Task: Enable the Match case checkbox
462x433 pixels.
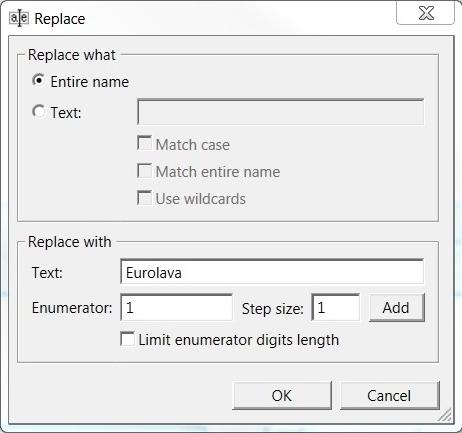Action: tap(144, 143)
